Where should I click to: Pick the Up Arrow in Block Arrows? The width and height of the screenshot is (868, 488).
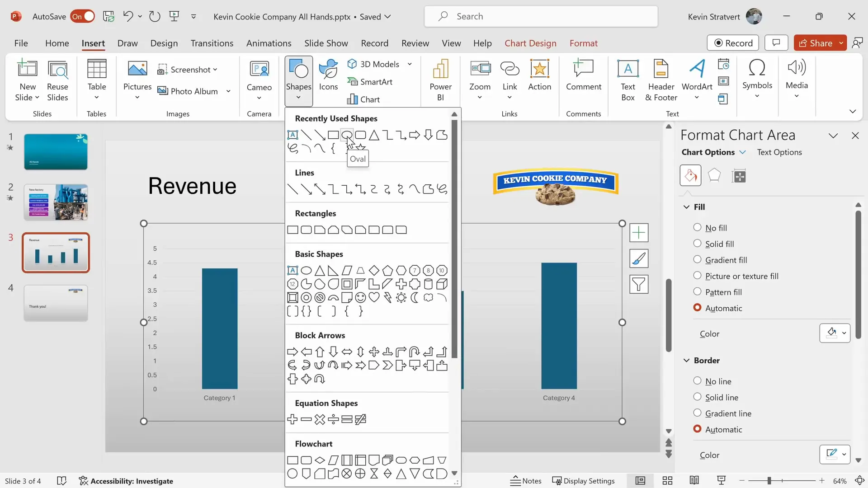pos(320,352)
